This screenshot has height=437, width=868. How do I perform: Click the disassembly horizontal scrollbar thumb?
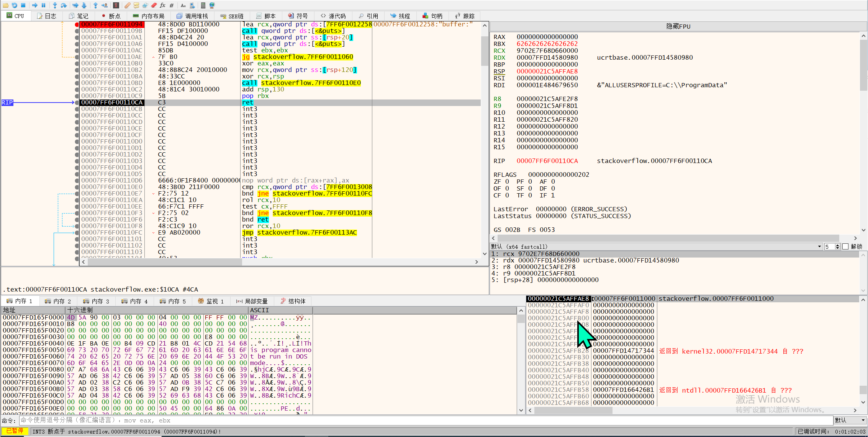(165, 262)
